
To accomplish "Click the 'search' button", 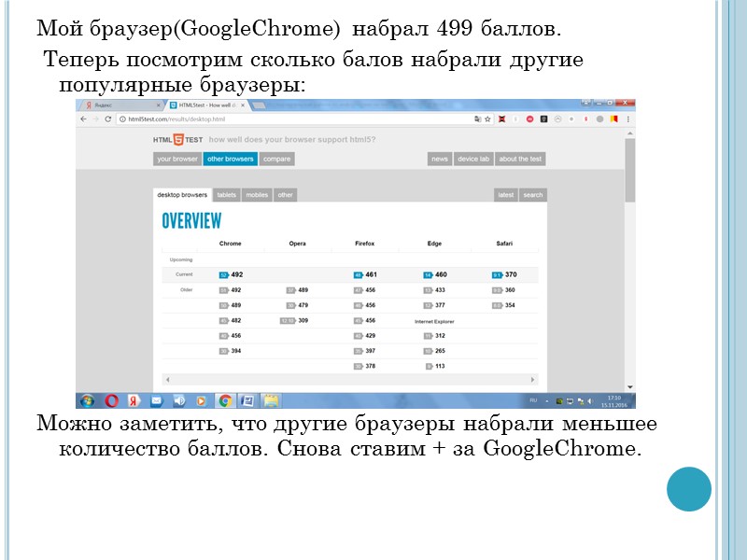I will (533, 195).
